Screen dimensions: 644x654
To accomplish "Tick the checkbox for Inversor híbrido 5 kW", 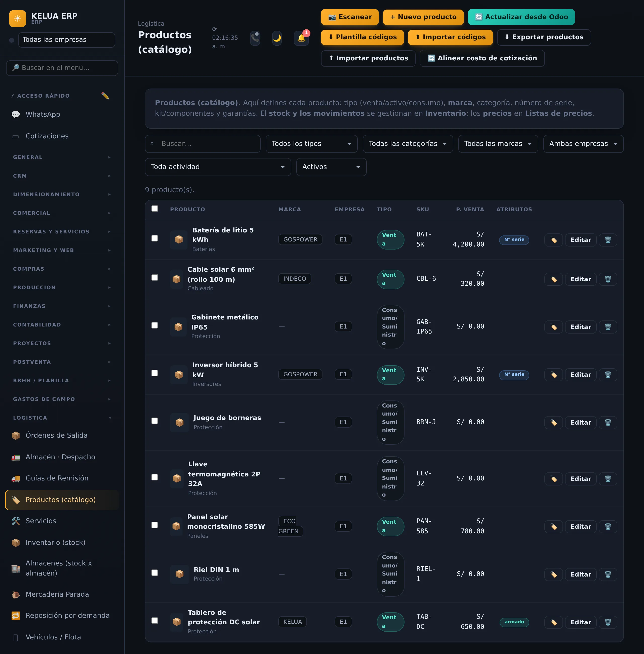I will coord(154,373).
